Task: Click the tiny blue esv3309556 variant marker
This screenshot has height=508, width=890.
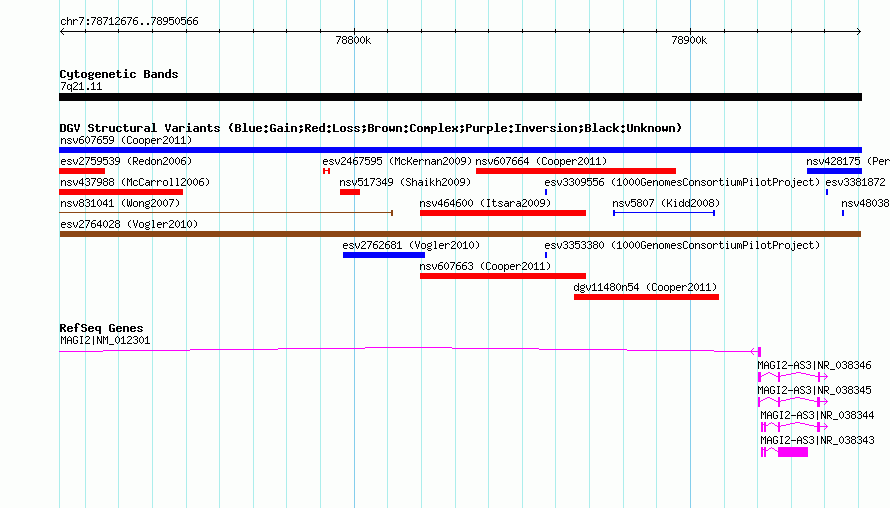Action: click(x=546, y=192)
